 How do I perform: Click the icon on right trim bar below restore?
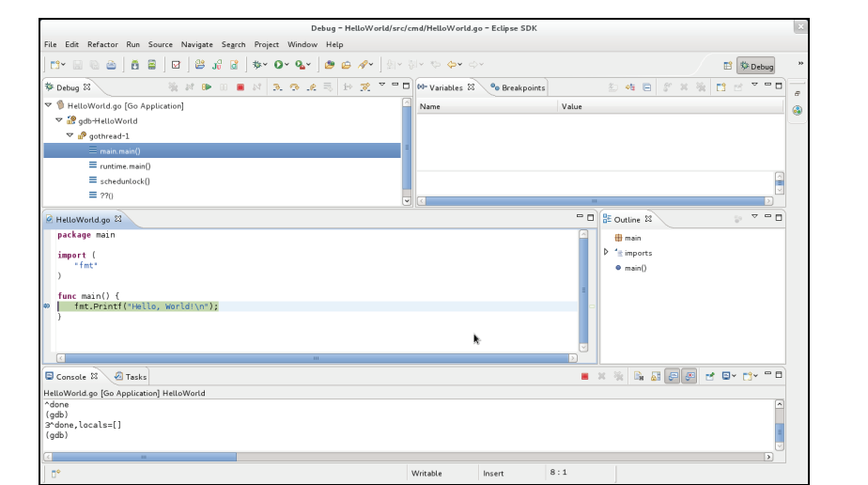click(x=798, y=110)
